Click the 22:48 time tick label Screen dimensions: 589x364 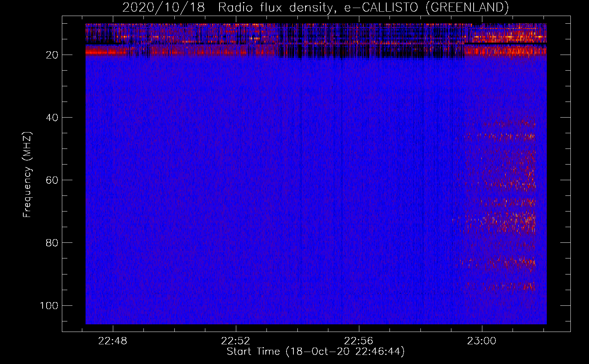point(113,341)
